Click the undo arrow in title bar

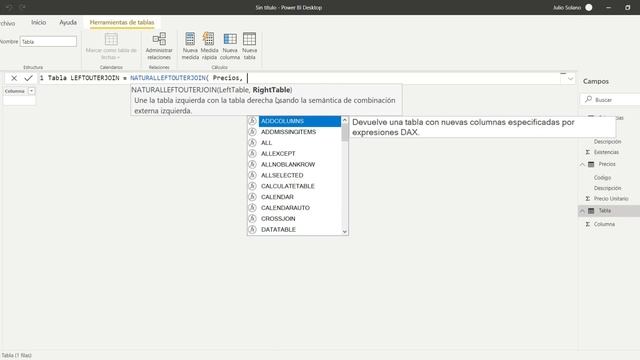tap(9, 7)
